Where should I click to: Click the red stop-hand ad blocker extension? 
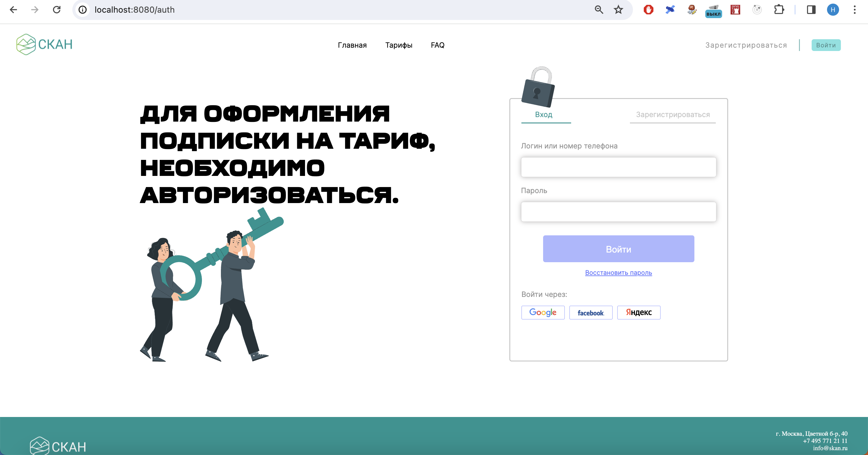coord(648,10)
